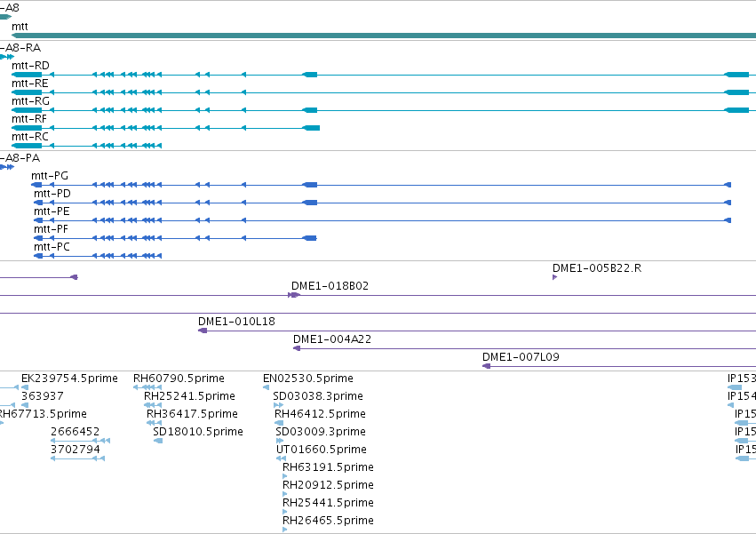Click the DME1-004A22 arrow start marker
This screenshot has width=756, height=534.
pyautogui.click(x=297, y=349)
